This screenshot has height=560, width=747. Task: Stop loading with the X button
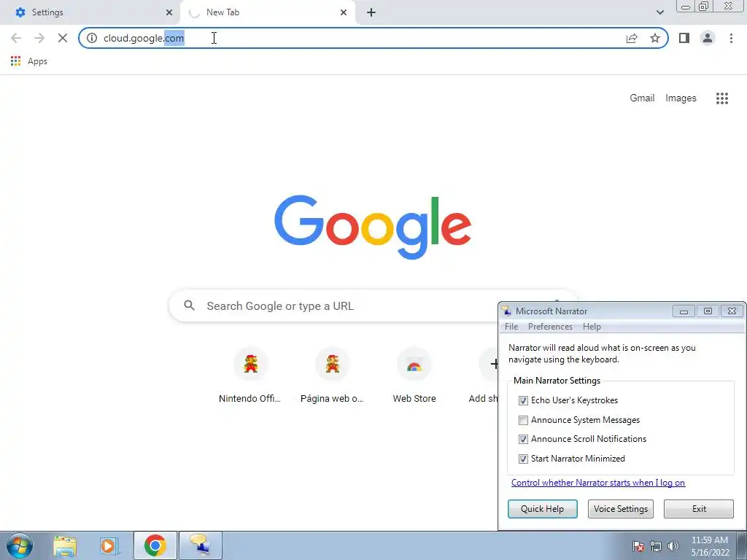[x=63, y=38]
